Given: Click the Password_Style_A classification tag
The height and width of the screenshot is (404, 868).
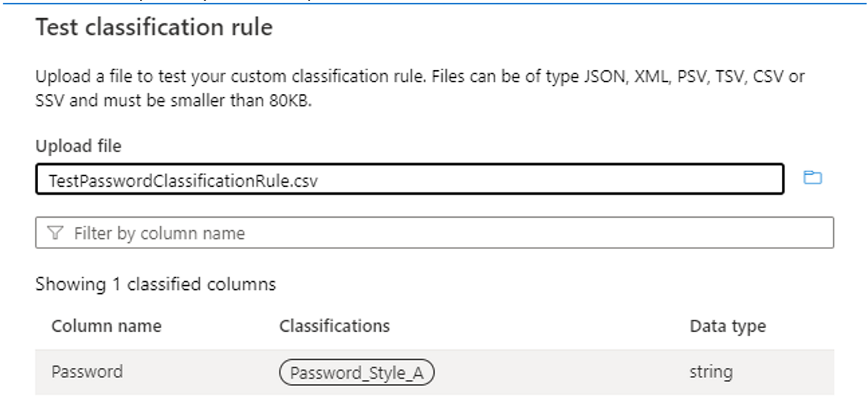Looking at the screenshot, I should pos(357,373).
